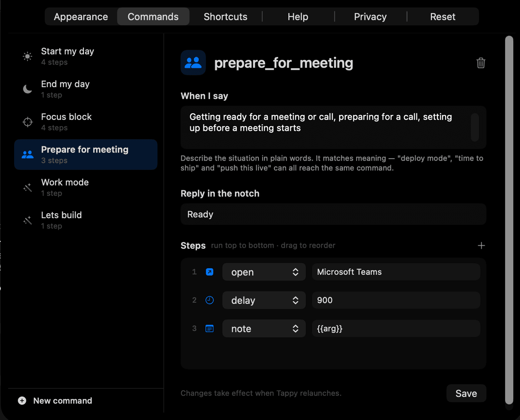Viewport: 520px width, 420px height.
Task: Open the Shortcuts tab
Action: point(225,17)
